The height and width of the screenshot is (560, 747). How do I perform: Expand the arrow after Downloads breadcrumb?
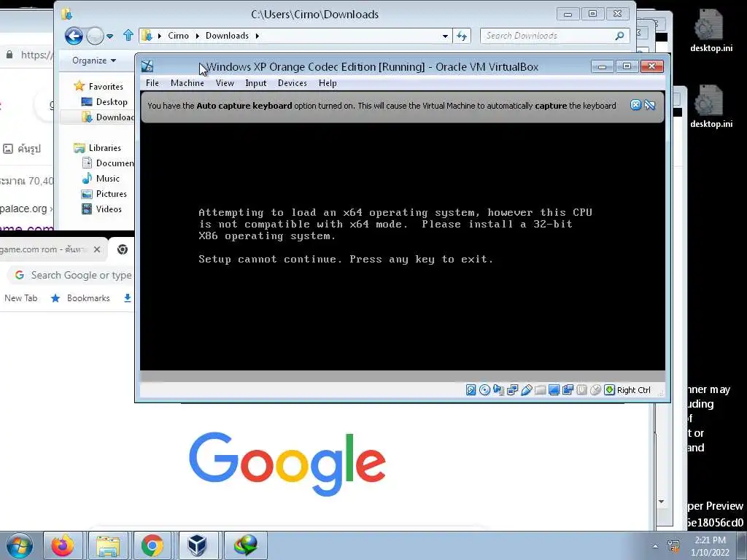click(x=258, y=36)
